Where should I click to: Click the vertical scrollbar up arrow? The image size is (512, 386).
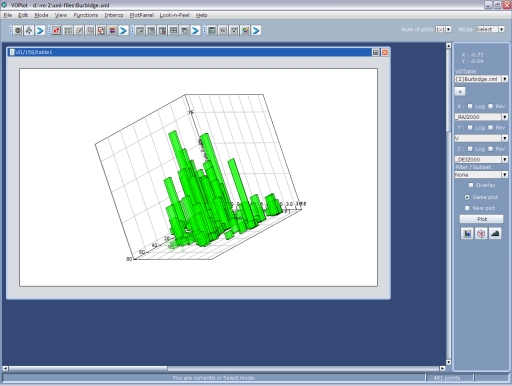pos(449,46)
